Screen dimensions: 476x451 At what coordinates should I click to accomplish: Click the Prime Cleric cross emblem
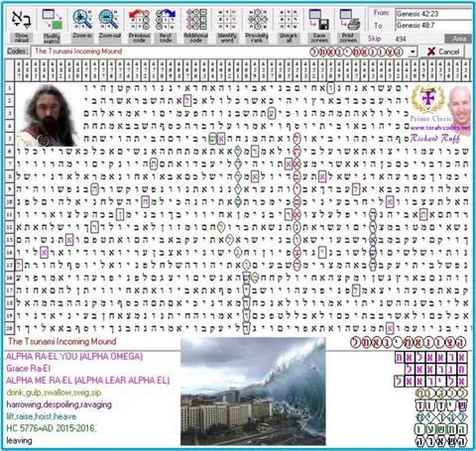[x=427, y=98]
